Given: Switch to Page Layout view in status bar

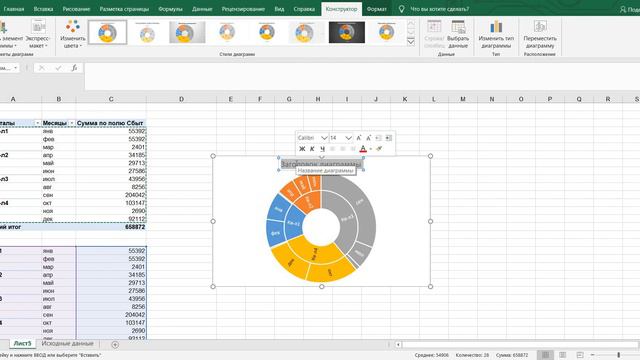Looking at the screenshot, I should pos(562,355).
